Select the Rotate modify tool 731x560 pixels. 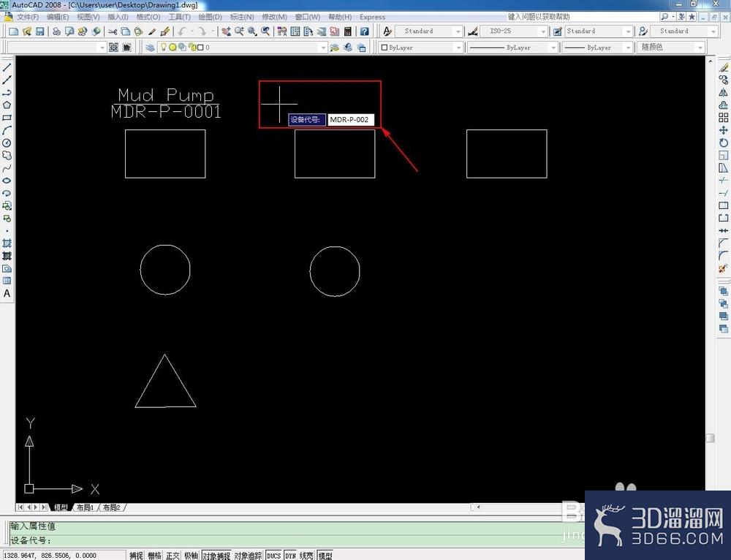[723, 143]
